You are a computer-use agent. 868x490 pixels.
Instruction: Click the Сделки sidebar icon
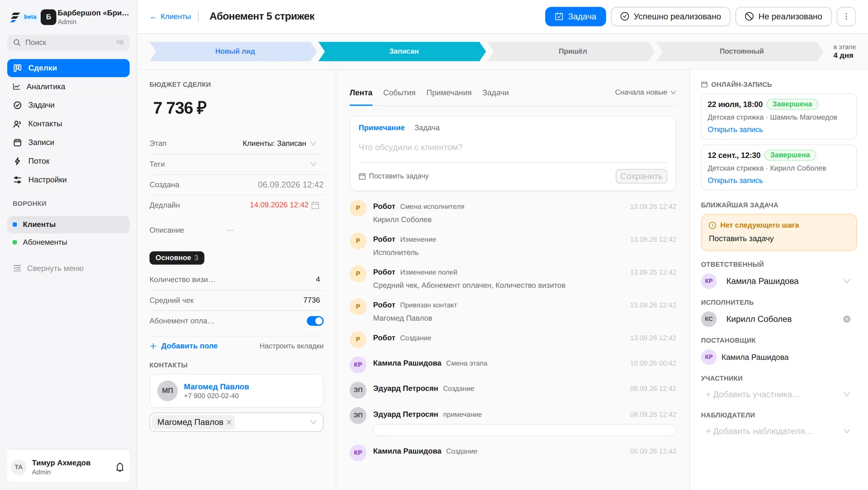[17, 68]
